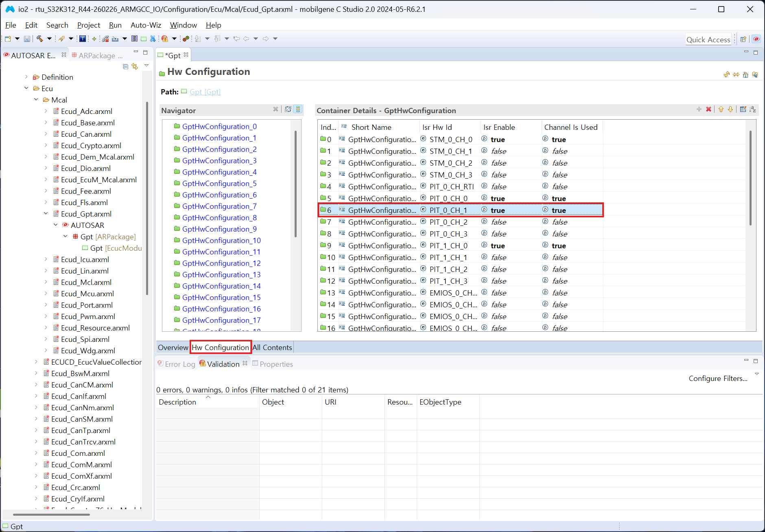Select Ecud_Port.arxml in the explorer tree

coord(87,305)
